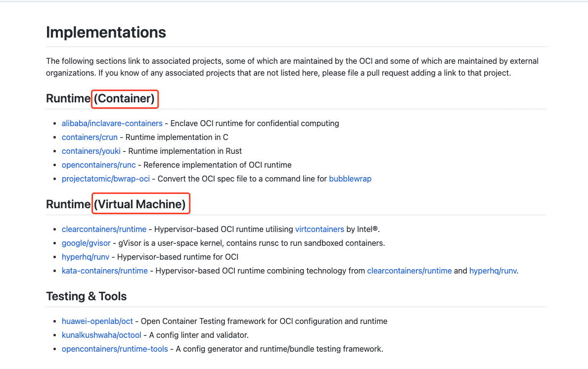Click text "Runtime implementation in Rust"
The height and width of the screenshot is (369, 588).
point(185,151)
